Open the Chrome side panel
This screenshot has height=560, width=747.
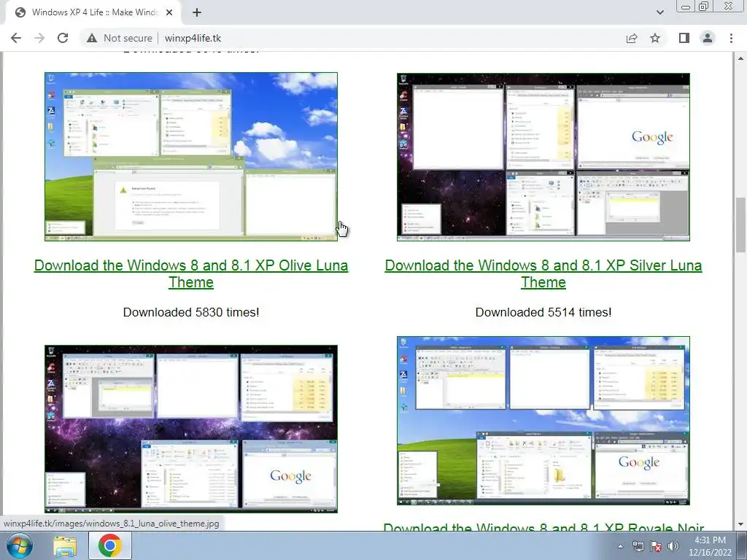point(684,38)
